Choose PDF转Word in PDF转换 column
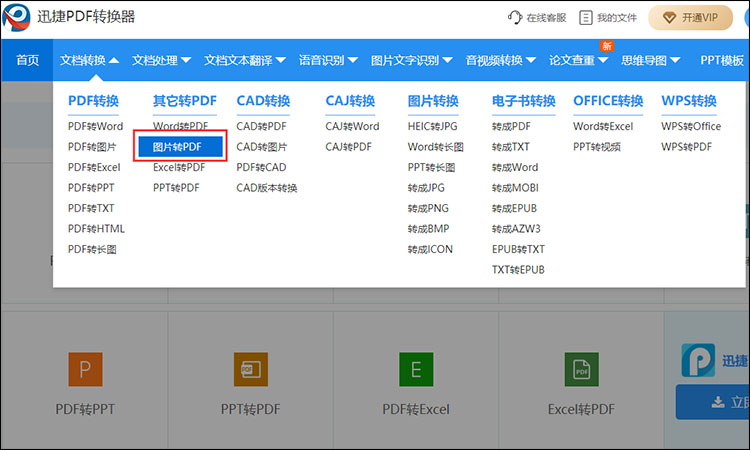Screen dimensions: 750x450 point(95,127)
